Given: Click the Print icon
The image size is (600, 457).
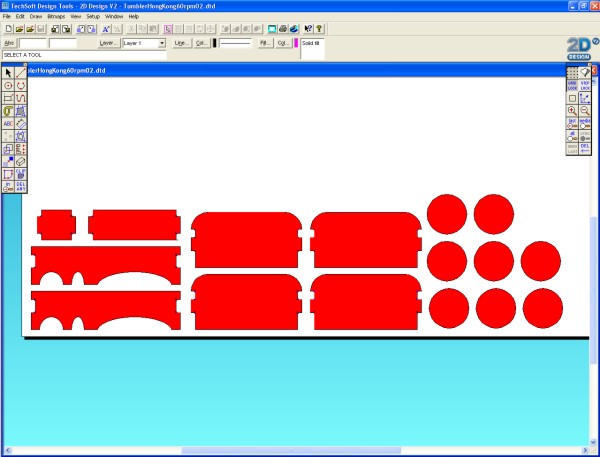Looking at the screenshot, I should coord(283,29).
